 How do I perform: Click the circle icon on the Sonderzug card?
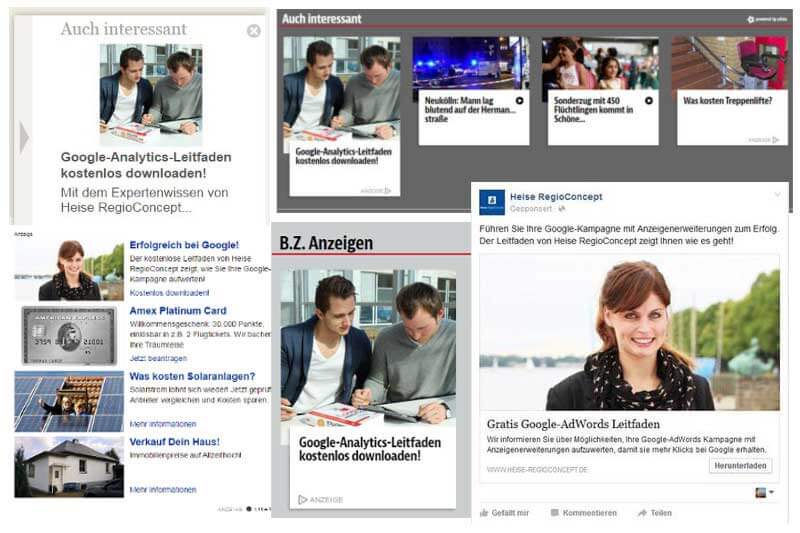coord(648,101)
